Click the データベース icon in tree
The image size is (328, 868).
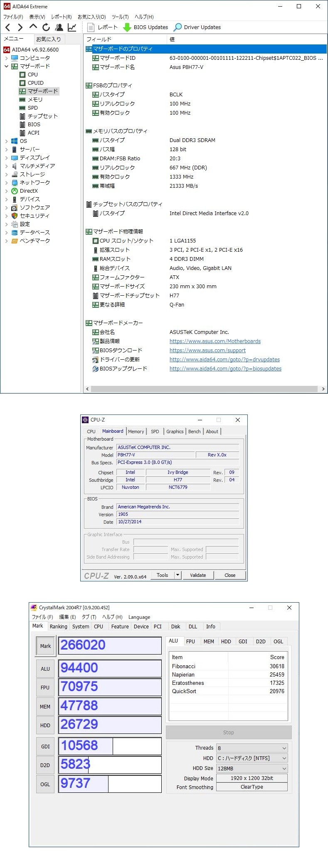coord(15,233)
